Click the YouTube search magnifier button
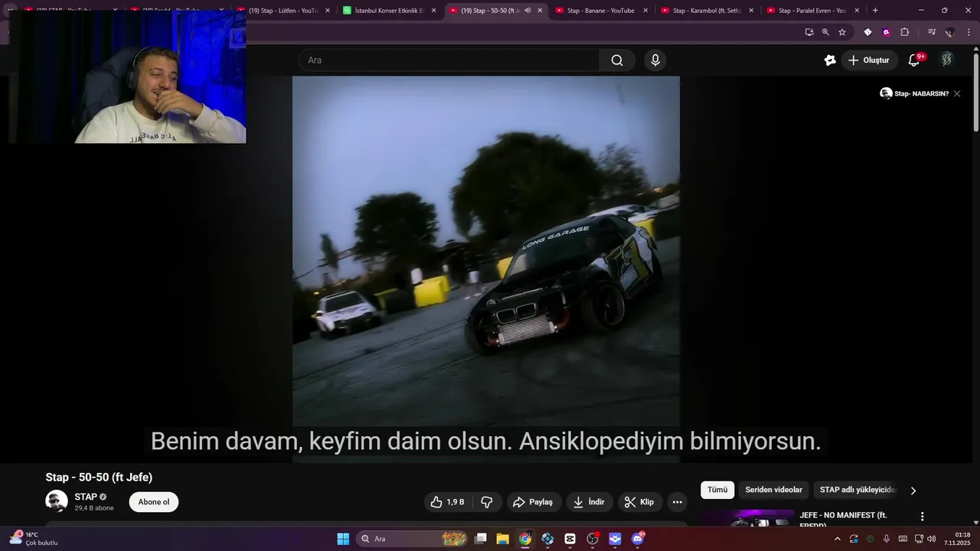The width and height of the screenshot is (980, 551). click(x=617, y=60)
